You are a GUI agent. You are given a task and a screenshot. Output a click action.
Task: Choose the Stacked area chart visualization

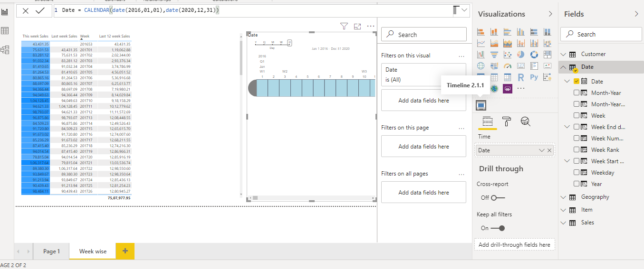(508, 43)
